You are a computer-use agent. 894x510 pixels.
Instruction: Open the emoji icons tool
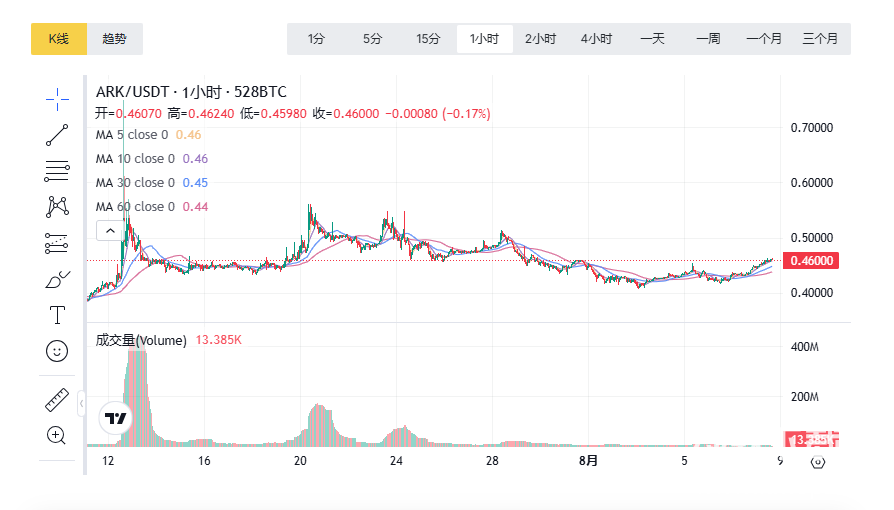point(57,351)
